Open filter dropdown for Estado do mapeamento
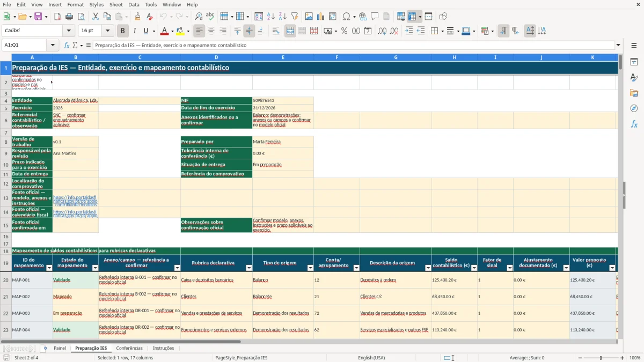Viewport: 644px width, 362px height. click(95, 268)
